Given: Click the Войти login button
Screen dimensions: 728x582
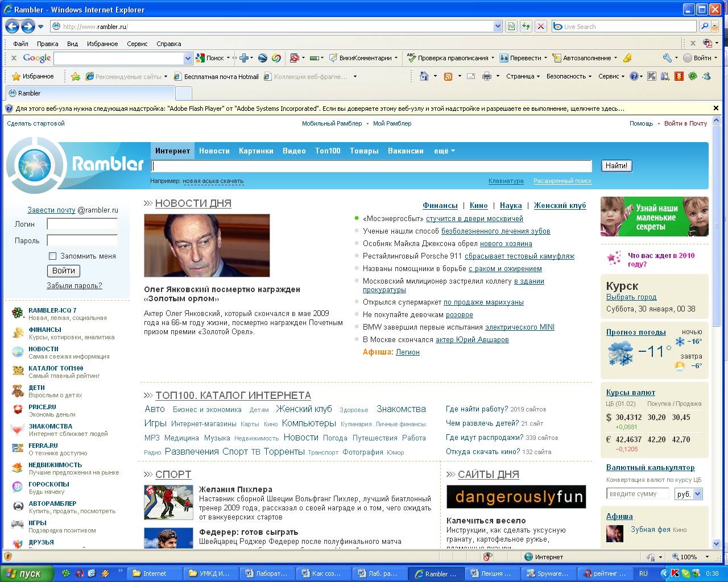Looking at the screenshot, I should (x=64, y=271).
